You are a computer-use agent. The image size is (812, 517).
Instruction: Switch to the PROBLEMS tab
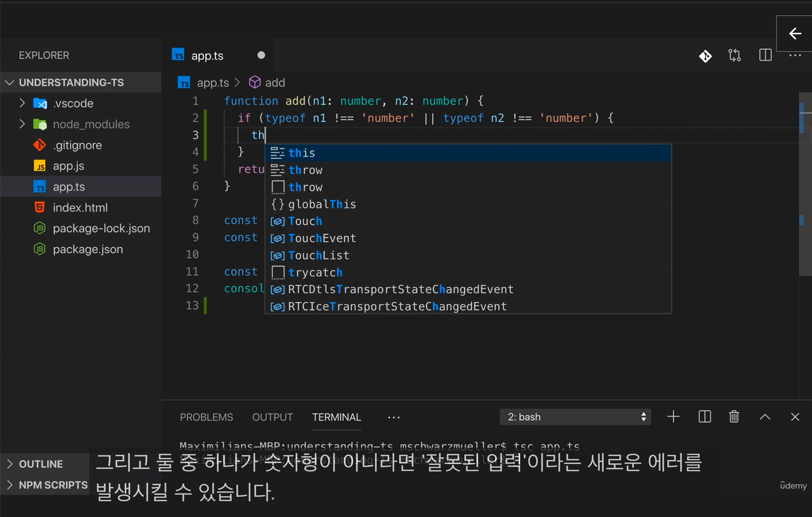[x=206, y=417]
